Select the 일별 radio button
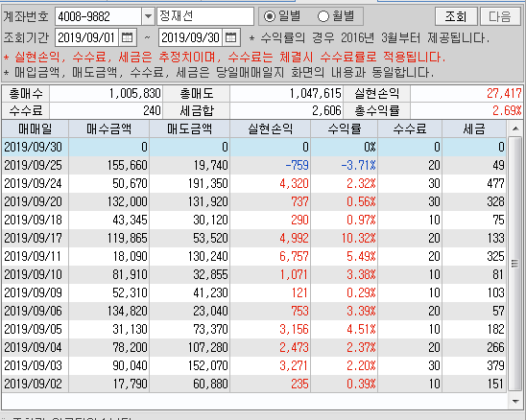 point(270,16)
